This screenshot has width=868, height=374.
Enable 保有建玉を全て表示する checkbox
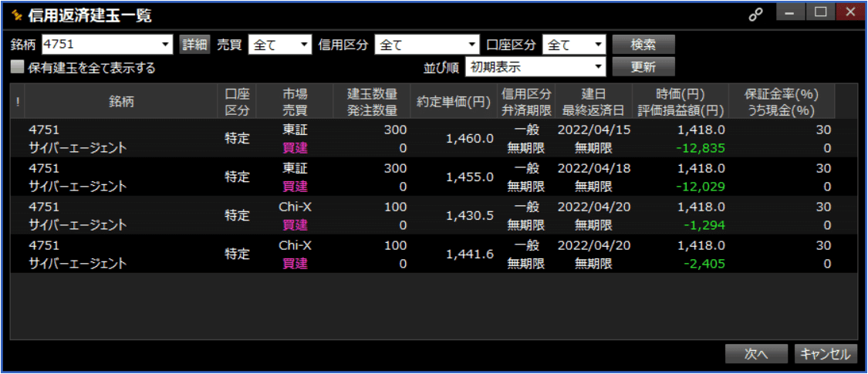click(18, 68)
